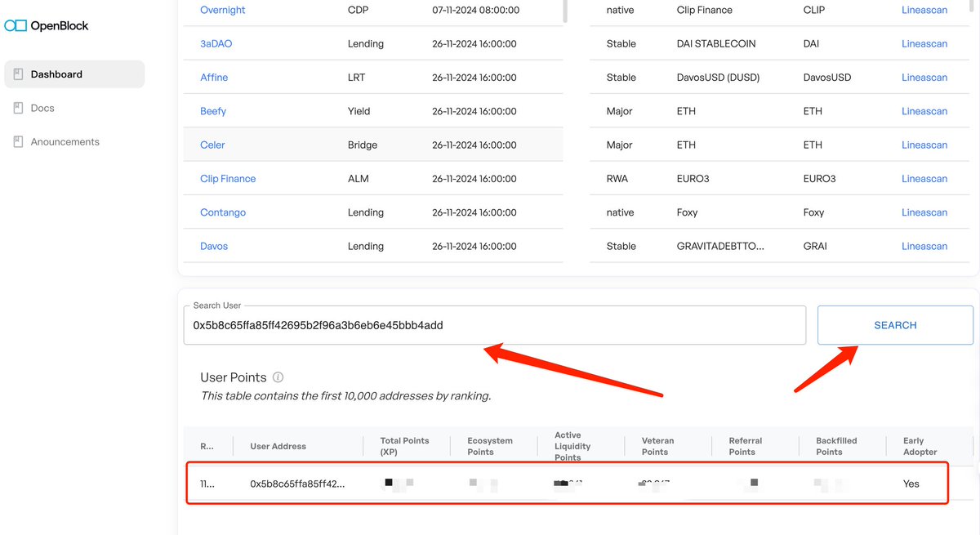
Task: Sort by Active Liquidity Points column
Action: [573, 446]
